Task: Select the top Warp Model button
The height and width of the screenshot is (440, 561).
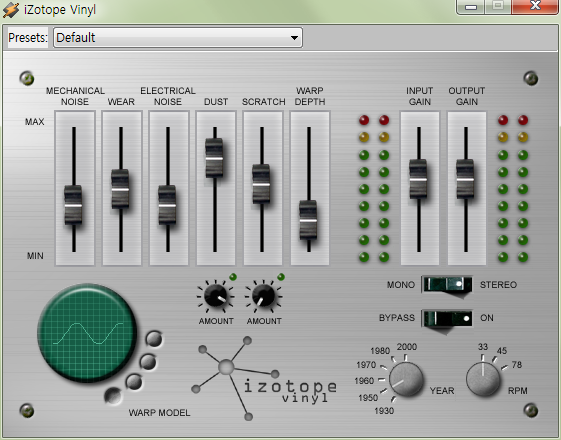Action: click(154, 339)
